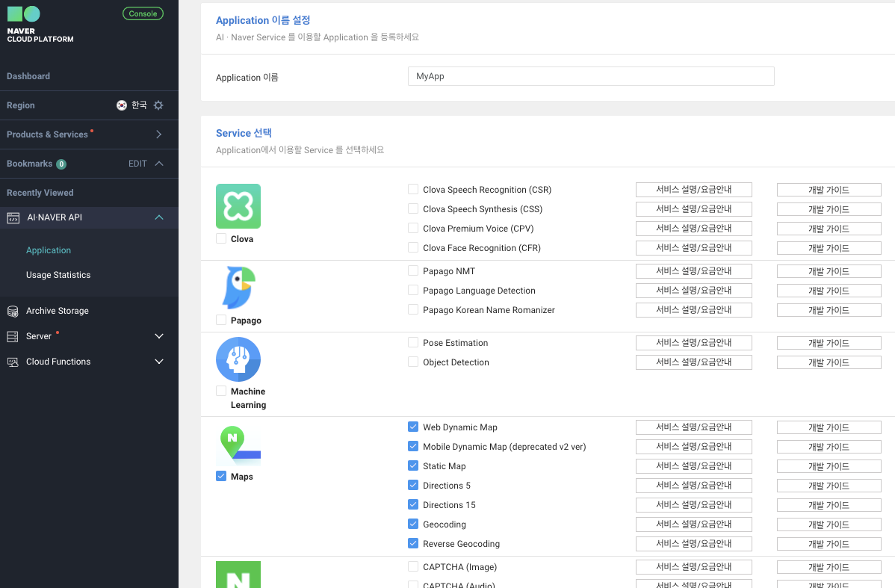895x588 pixels.
Task: Enable Papago Korean Name Romanizer
Action: point(412,309)
